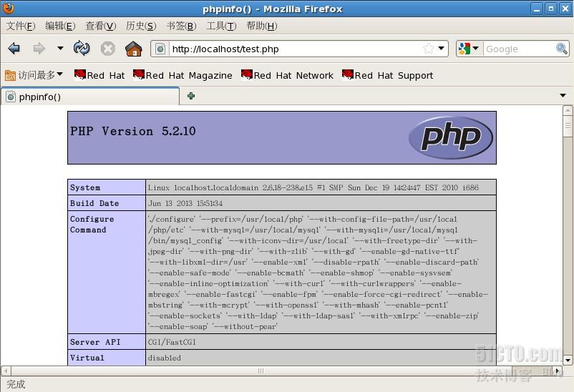Click the 'System' row label
The width and height of the screenshot is (574, 392).
coord(85,187)
